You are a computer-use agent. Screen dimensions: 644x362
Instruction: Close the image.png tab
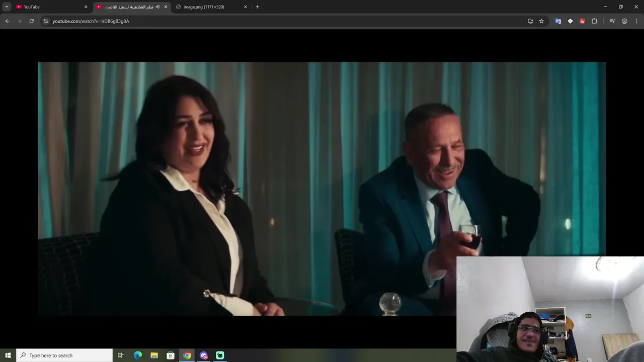click(x=246, y=7)
